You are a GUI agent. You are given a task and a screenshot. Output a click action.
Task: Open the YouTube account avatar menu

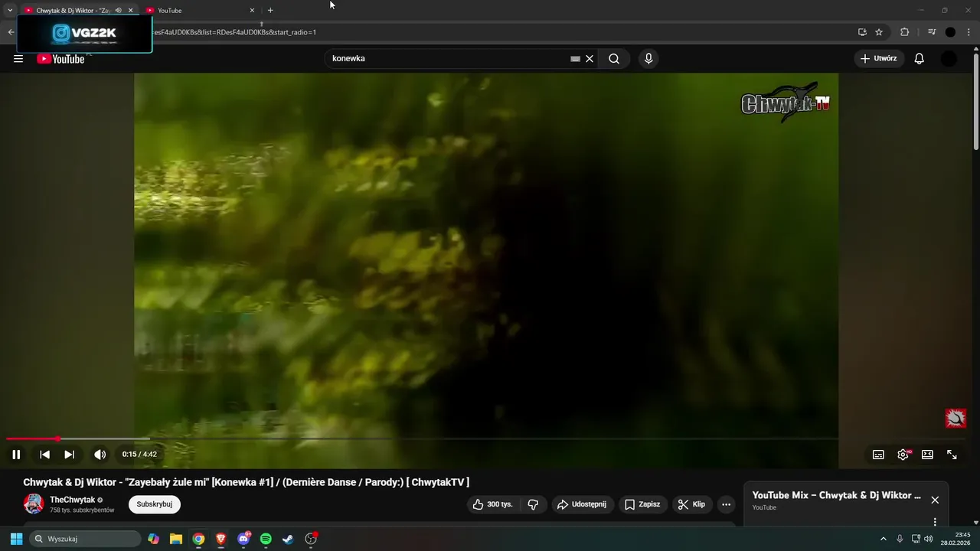click(x=949, y=59)
